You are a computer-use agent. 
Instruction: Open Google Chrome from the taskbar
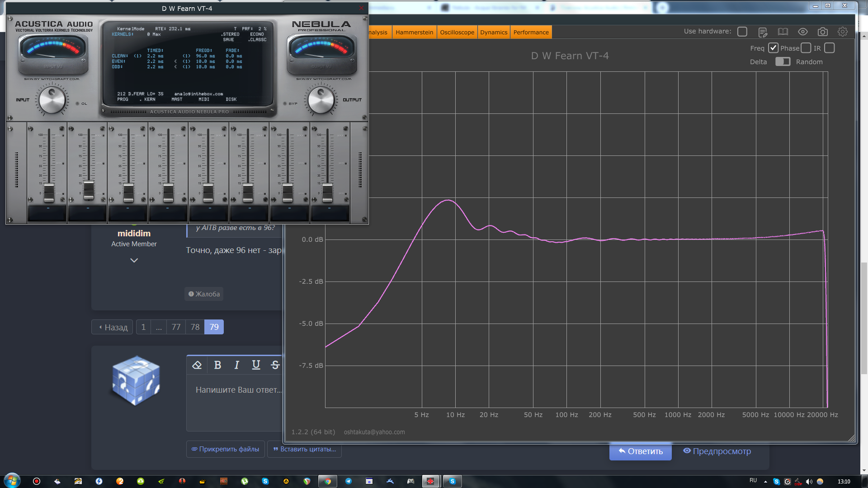pos(327,481)
